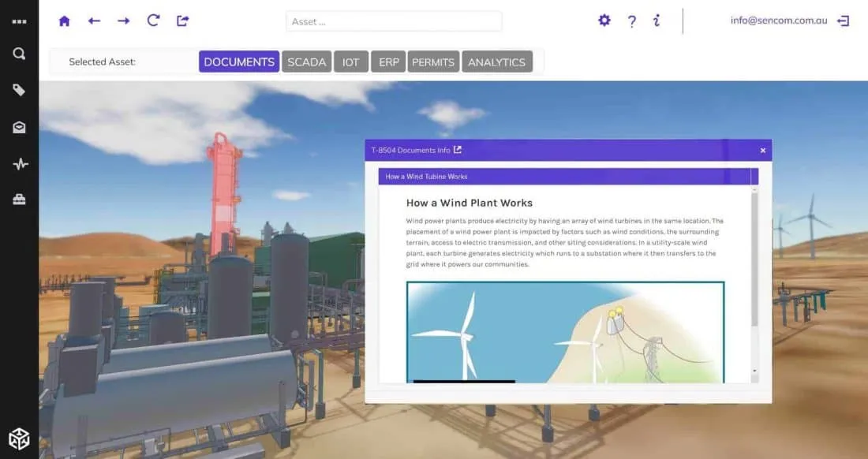Log out using the exit icon

pos(844,21)
